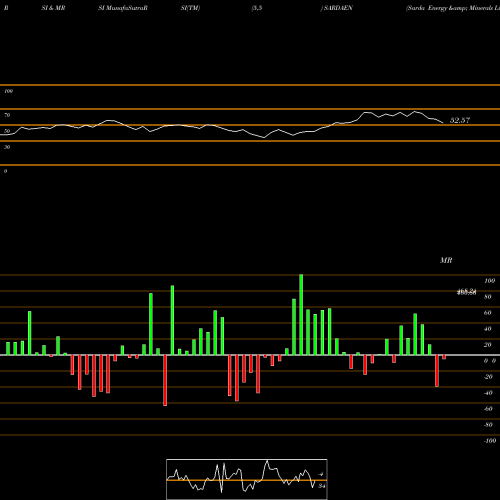Click the Sarda Energy & Minerals company name
Image resolution: width=500 pixels, height=500 pixels.
453,8
